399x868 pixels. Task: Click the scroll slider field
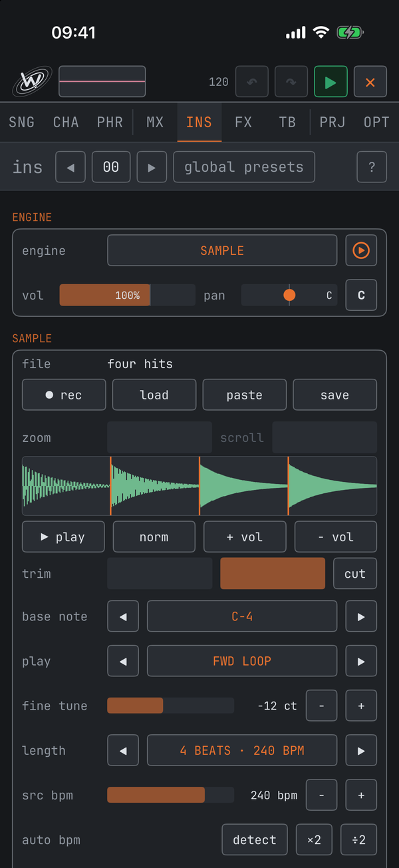point(325,437)
